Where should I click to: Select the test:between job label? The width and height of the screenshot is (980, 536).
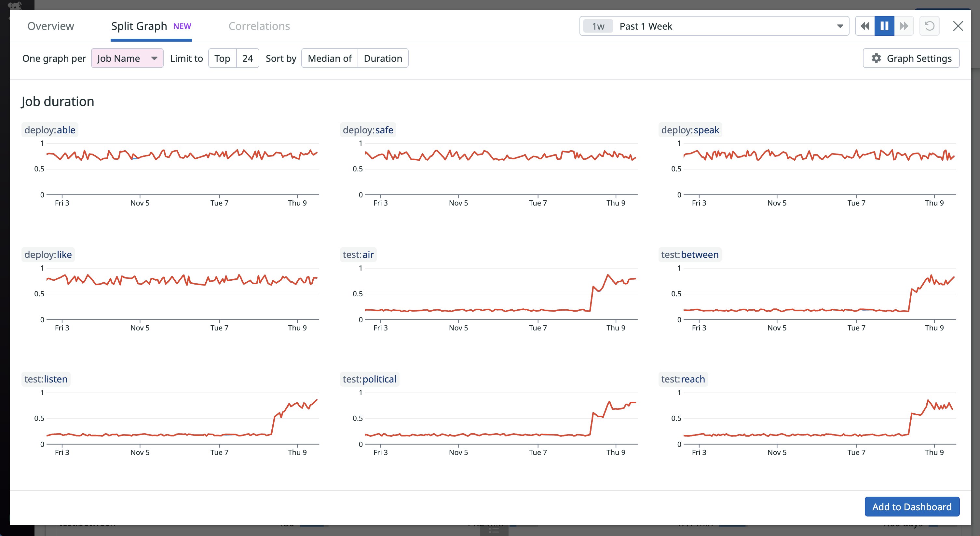coord(689,254)
